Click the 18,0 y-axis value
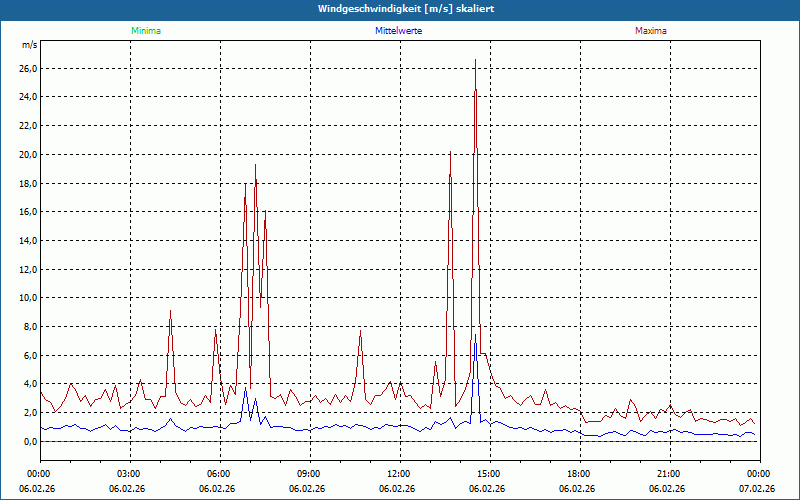The image size is (800, 500). (28, 183)
